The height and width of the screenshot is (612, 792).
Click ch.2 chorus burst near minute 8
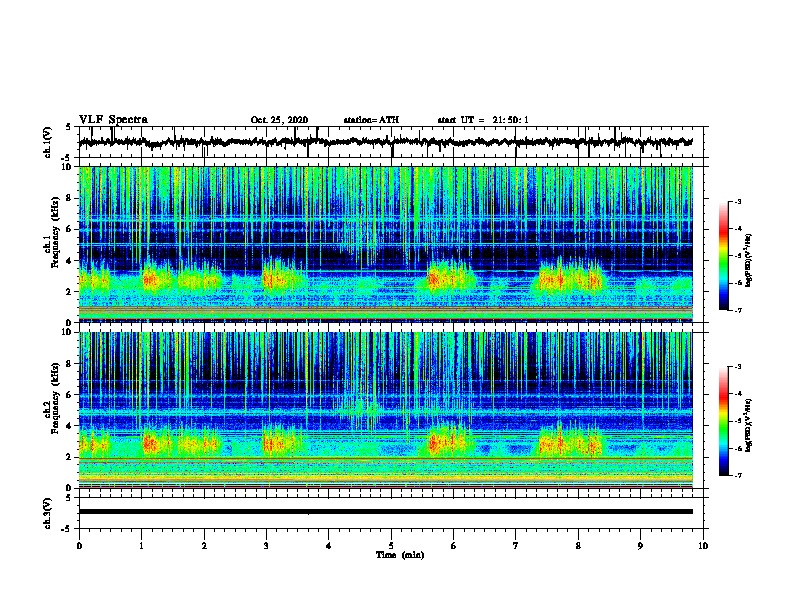571,442
